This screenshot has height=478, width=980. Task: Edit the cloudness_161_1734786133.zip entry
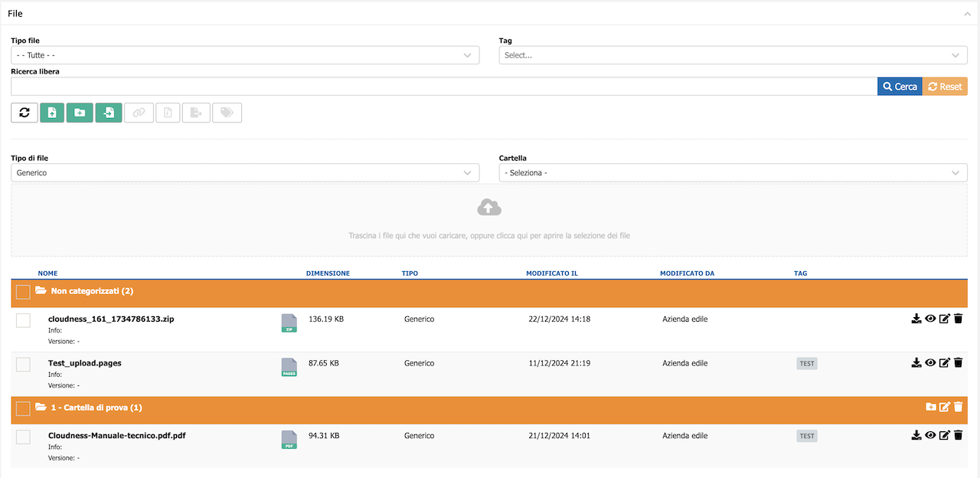pos(945,319)
